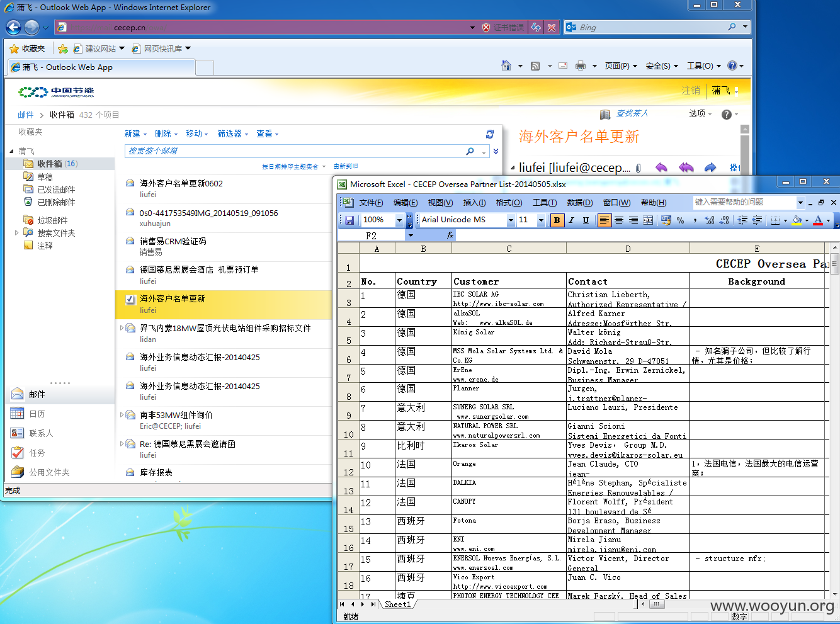
Task: Open 收藏夹 favorites button in IE
Action: pos(27,48)
